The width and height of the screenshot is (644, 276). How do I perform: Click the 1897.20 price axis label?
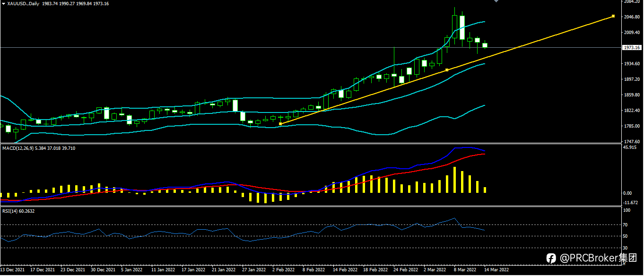[x=632, y=79]
